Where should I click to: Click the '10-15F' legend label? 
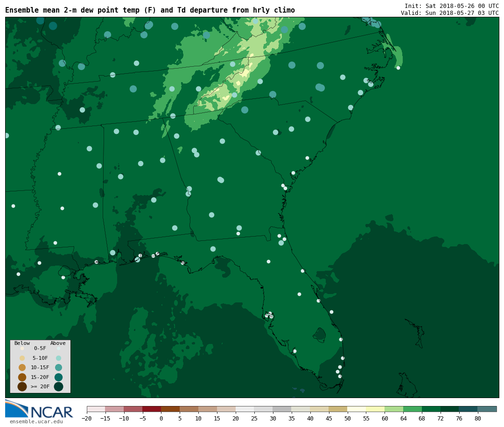(x=40, y=367)
